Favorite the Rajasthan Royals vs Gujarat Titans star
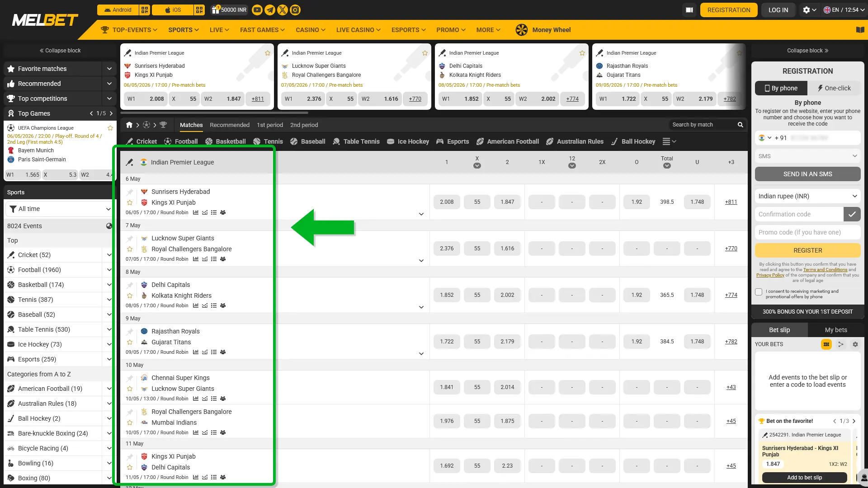 click(x=130, y=342)
